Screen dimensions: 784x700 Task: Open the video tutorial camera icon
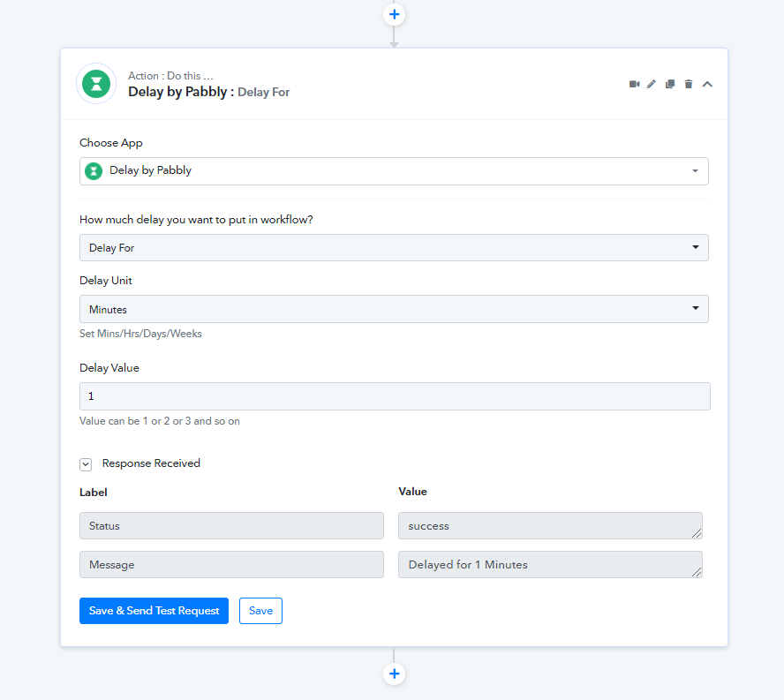pos(635,84)
